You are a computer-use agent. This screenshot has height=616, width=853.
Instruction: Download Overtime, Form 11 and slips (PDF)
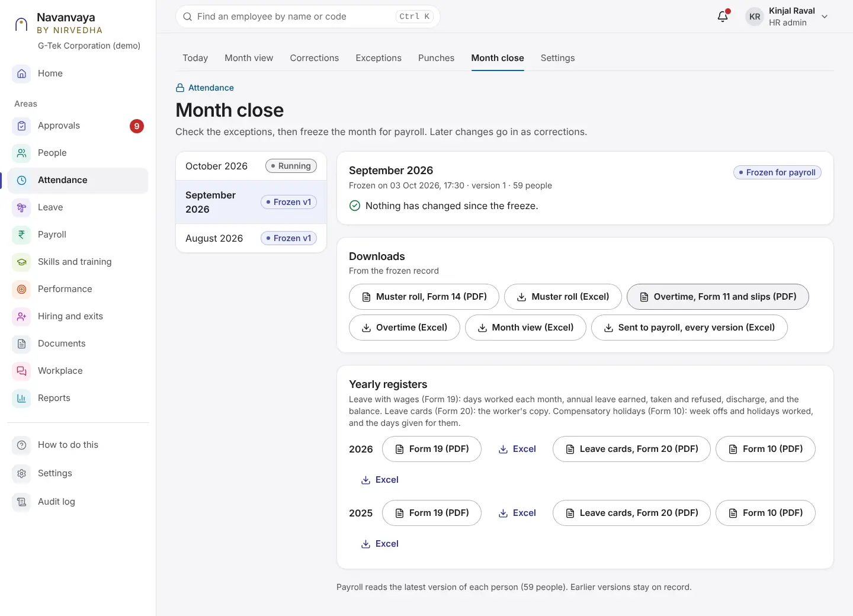click(718, 297)
